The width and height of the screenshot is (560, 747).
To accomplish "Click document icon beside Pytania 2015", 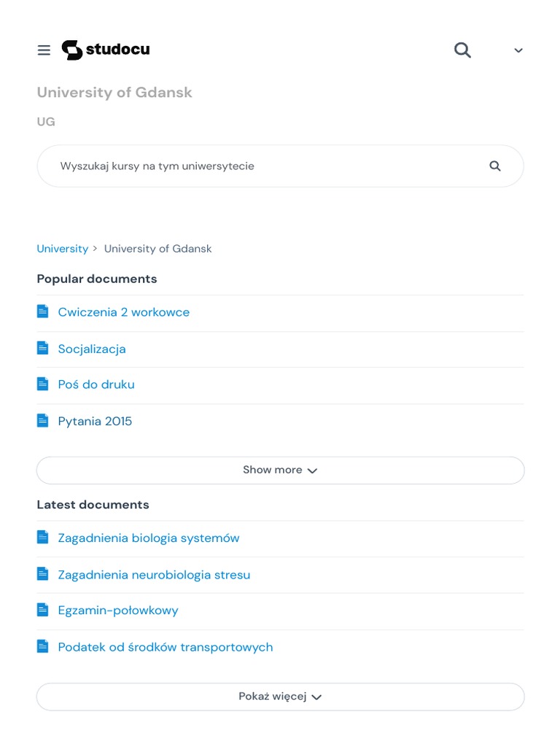I will 43,420.
